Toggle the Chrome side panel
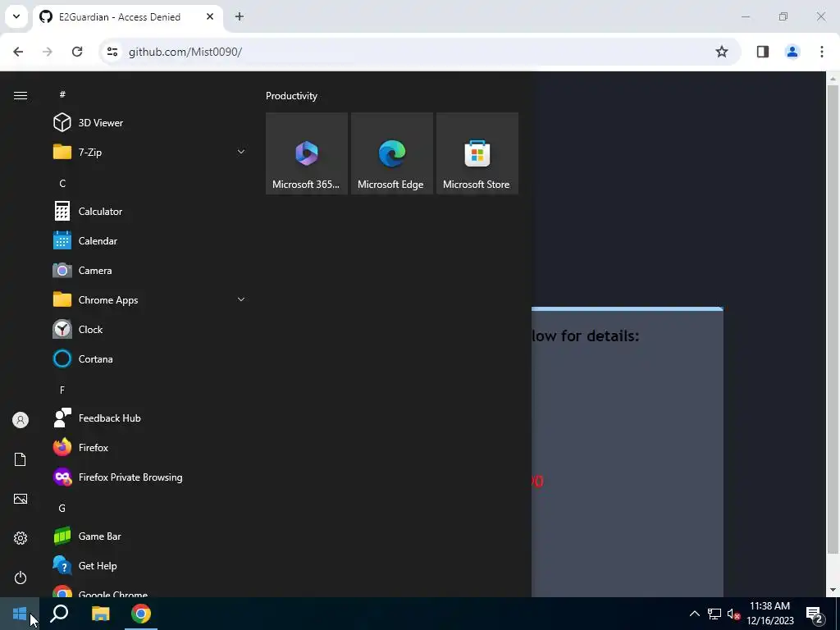 (x=763, y=52)
